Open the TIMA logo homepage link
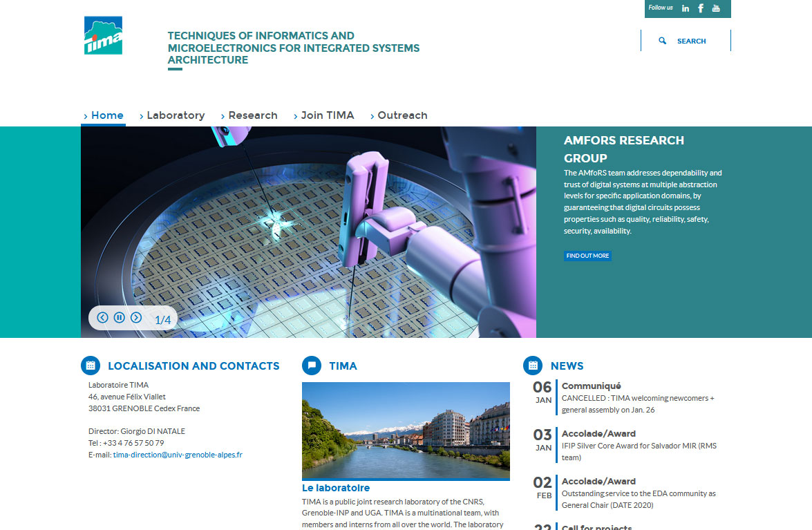The image size is (812, 530). coord(104,35)
